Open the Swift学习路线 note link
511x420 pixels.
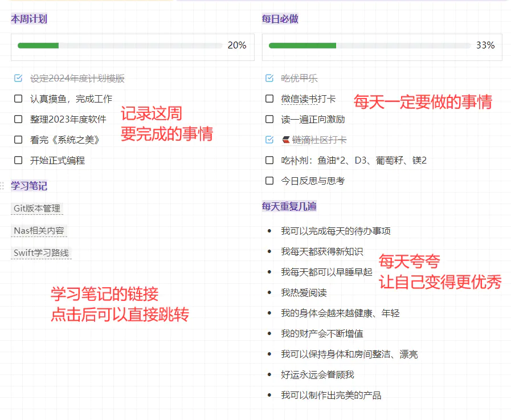point(41,252)
